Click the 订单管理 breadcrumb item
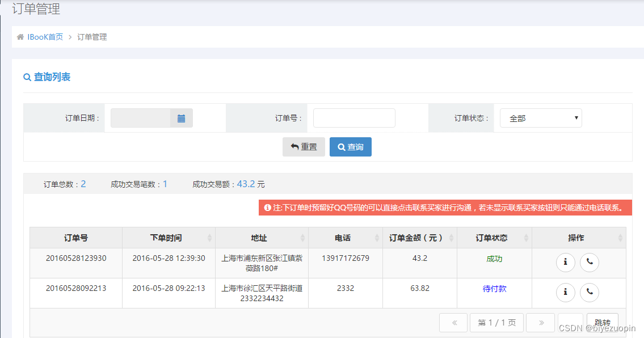 click(x=92, y=37)
